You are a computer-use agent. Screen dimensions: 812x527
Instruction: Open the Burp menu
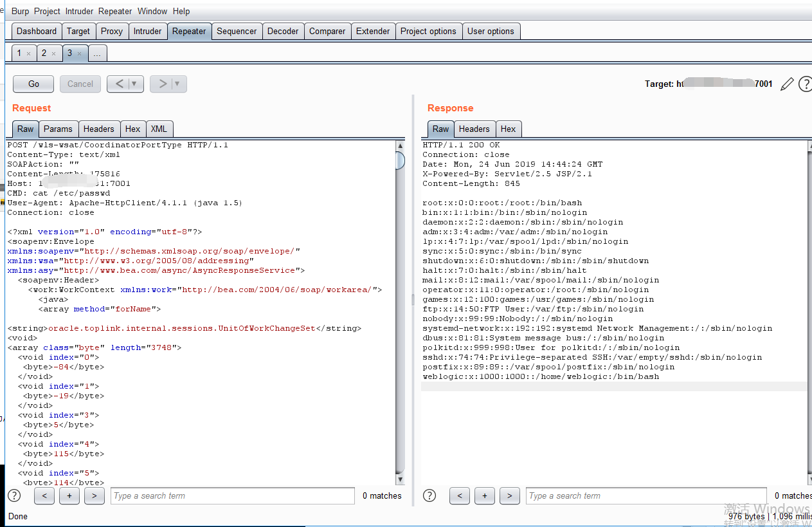pos(21,11)
